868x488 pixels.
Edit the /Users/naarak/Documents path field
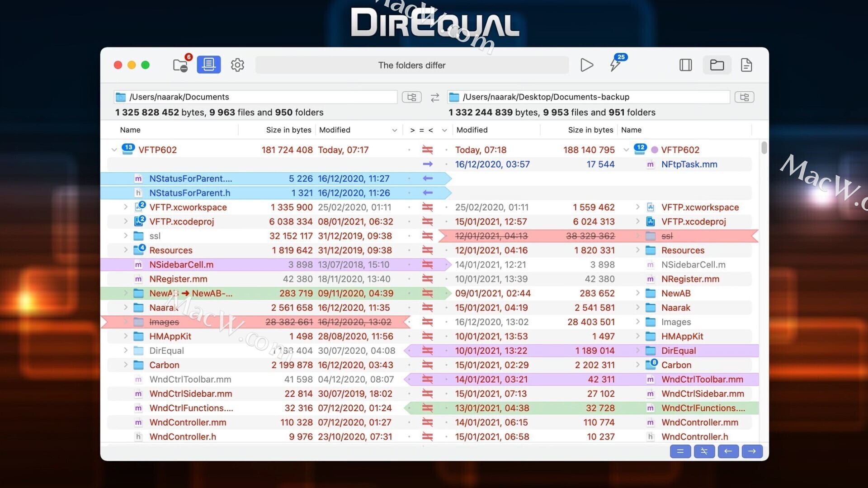coord(255,97)
